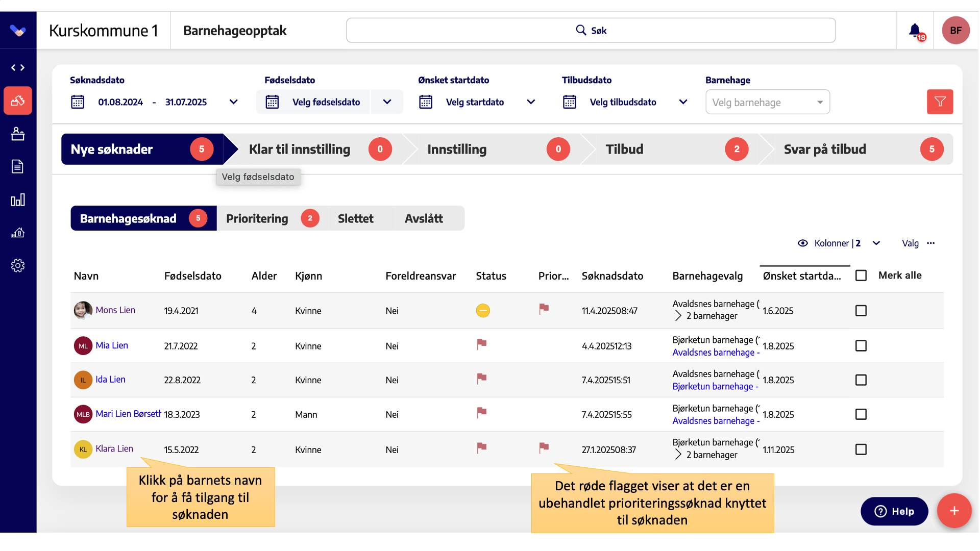
Task: Expand the Fødselsdato dropdown arrow
Action: pyautogui.click(x=387, y=102)
